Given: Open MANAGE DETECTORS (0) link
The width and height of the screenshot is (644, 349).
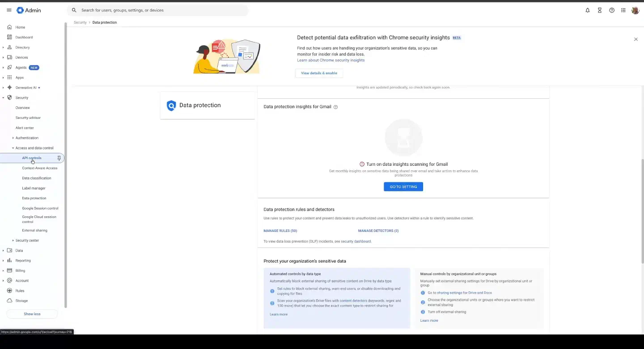Looking at the screenshot, I should click(x=378, y=231).
